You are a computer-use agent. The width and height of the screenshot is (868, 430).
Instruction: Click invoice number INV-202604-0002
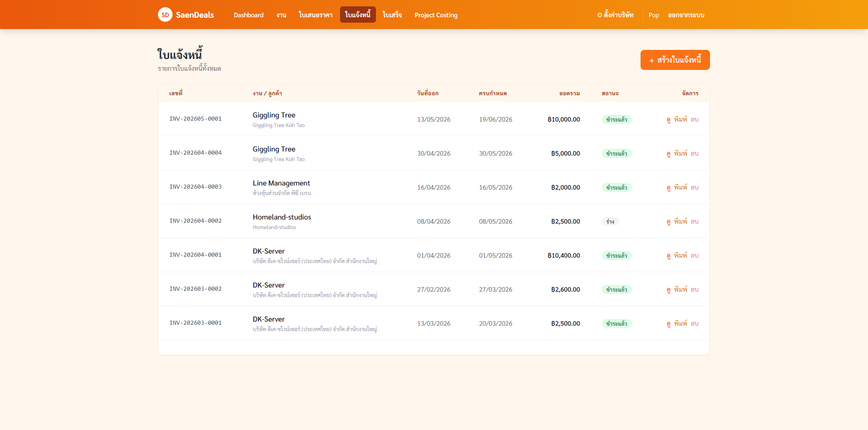coord(196,221)
